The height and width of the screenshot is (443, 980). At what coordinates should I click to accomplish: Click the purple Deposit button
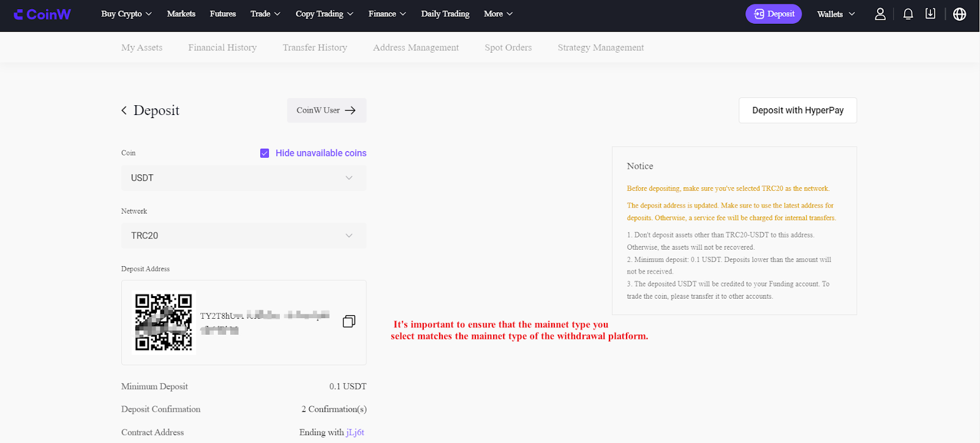pyautogui.click(x=774, y=14)
